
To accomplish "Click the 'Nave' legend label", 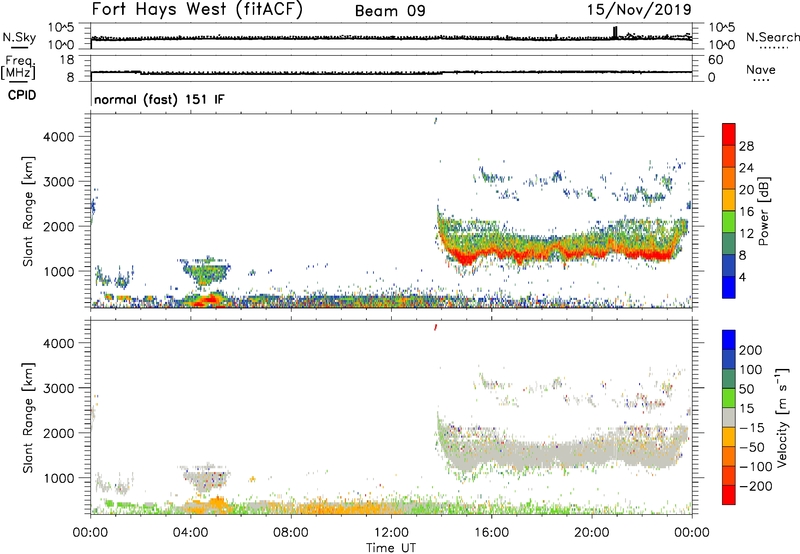I will (x=761, y=69).
